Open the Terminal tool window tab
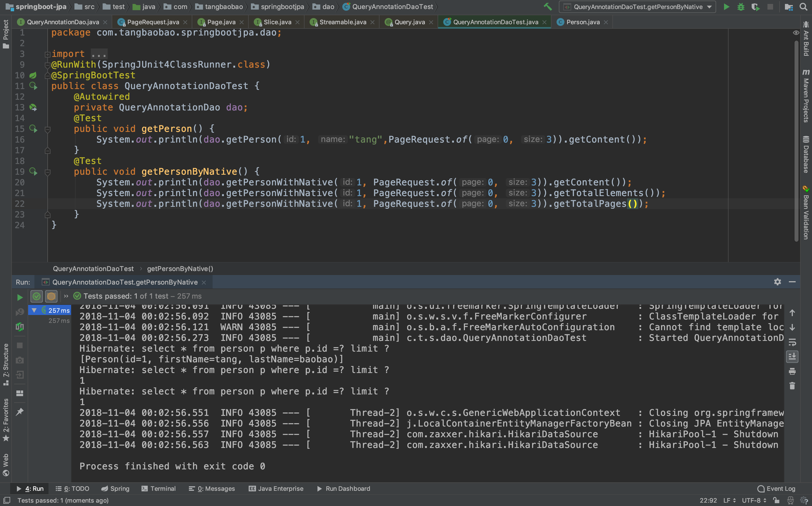 click(x=159, y=489)
